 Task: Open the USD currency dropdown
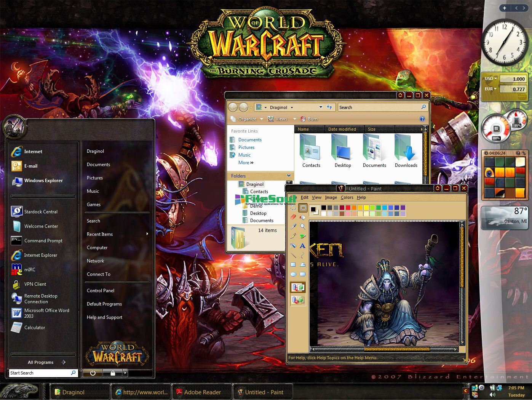pos(490,79)
